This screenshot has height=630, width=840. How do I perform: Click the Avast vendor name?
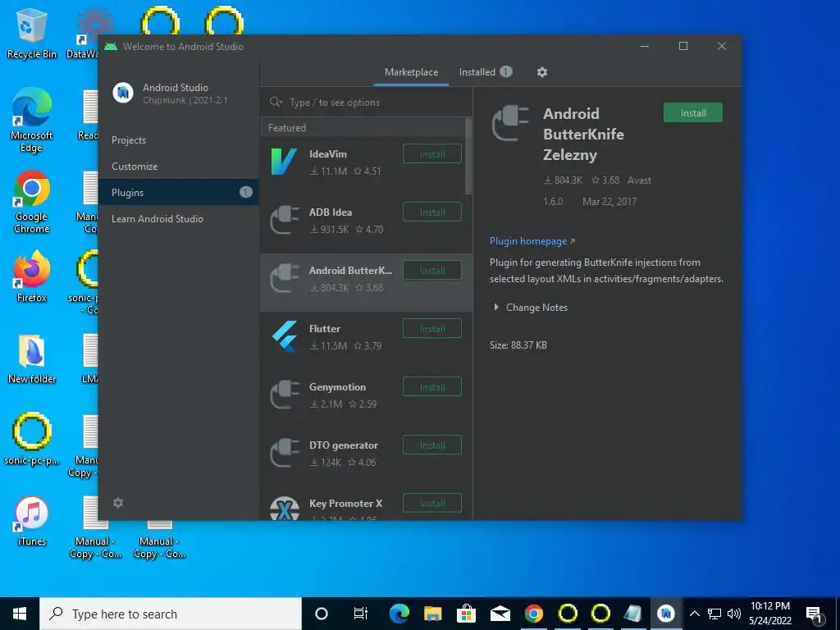point(639,180)
